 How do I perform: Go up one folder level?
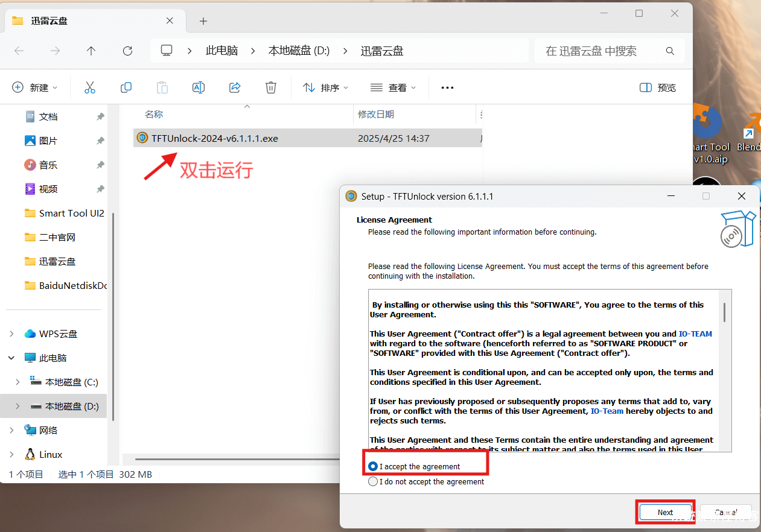coord(91,51)
